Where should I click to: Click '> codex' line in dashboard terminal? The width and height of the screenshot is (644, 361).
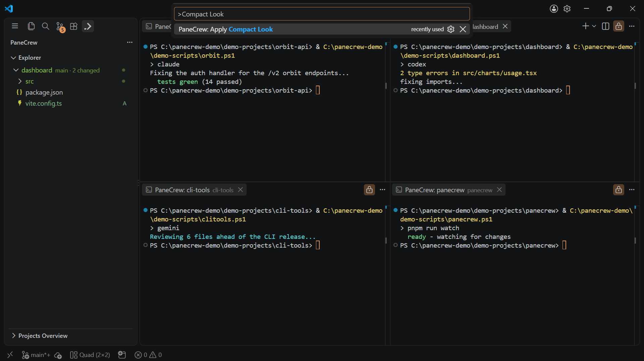tap(413, 64)
